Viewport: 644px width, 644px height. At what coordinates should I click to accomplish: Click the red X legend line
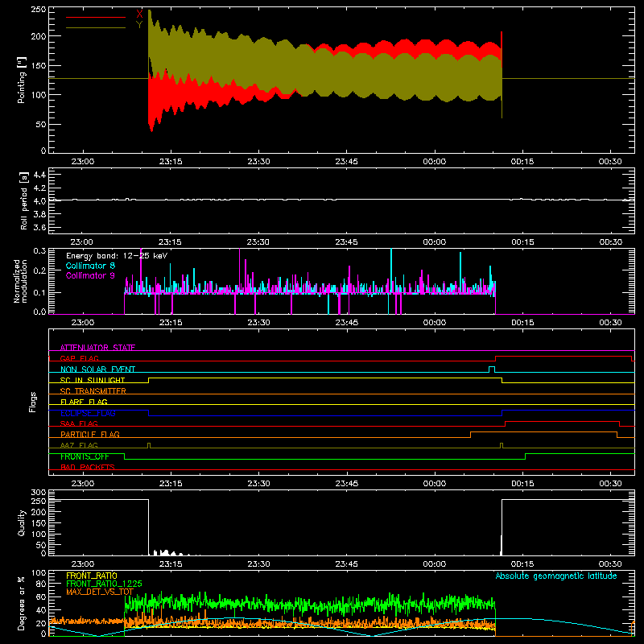pyautogui.click(x=96, y=17)
